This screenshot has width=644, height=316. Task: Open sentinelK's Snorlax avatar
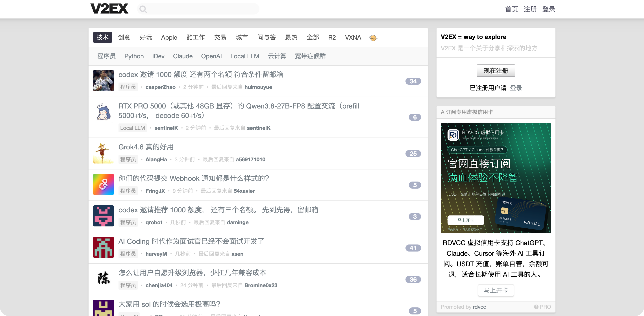click(103, 112)
